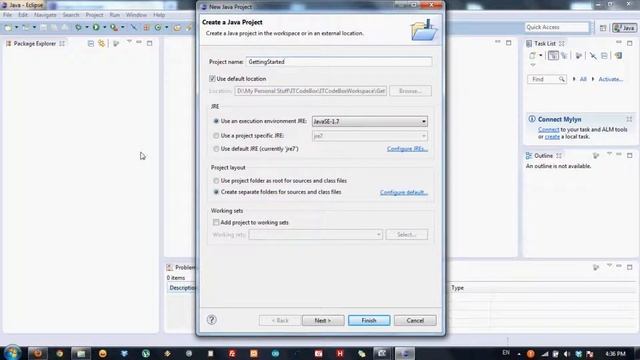Click the volume speaker tray icon
This screenshot has width=640, height=360.
(567, 354)
